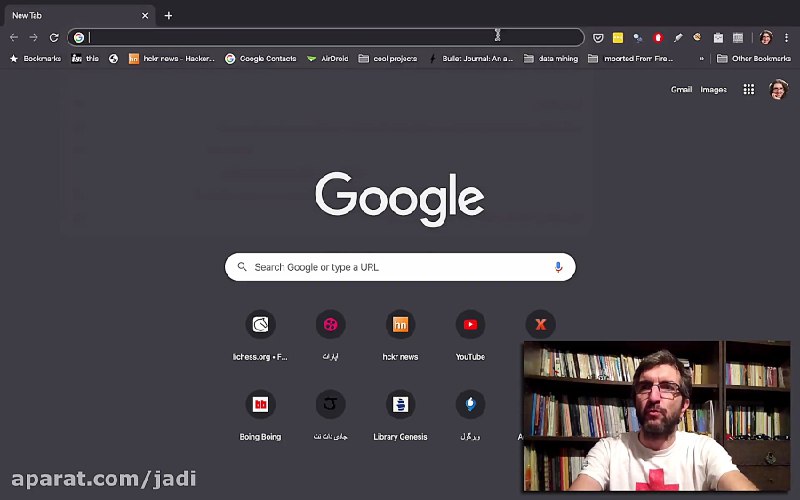This screenshot has height=500, width=800.
Task: Open the Bullet Journal bookmark
Action: click(470, 59)
